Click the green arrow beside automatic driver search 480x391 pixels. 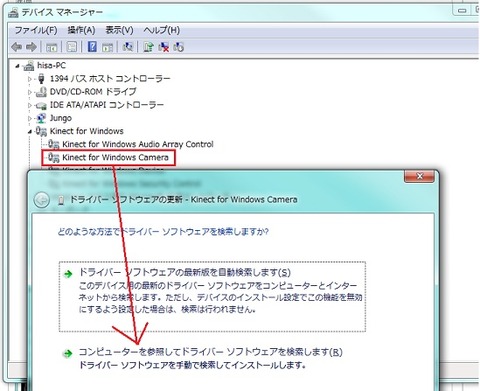pyautogui.click(x=68, y=274)
